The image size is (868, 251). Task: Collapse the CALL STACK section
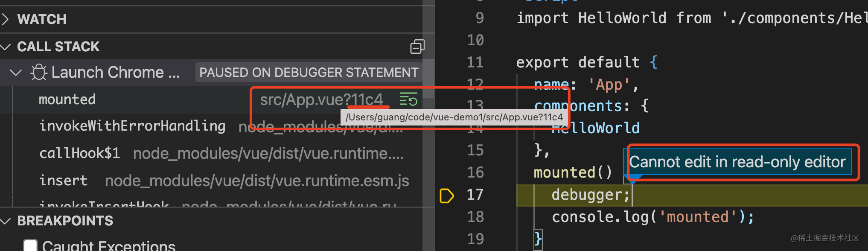click(x=6, y=47)
